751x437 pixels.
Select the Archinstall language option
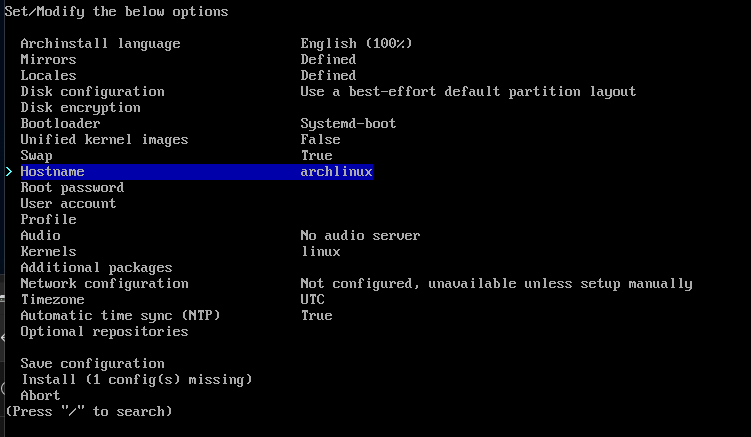pyautogui.click(x=100, y=44)
